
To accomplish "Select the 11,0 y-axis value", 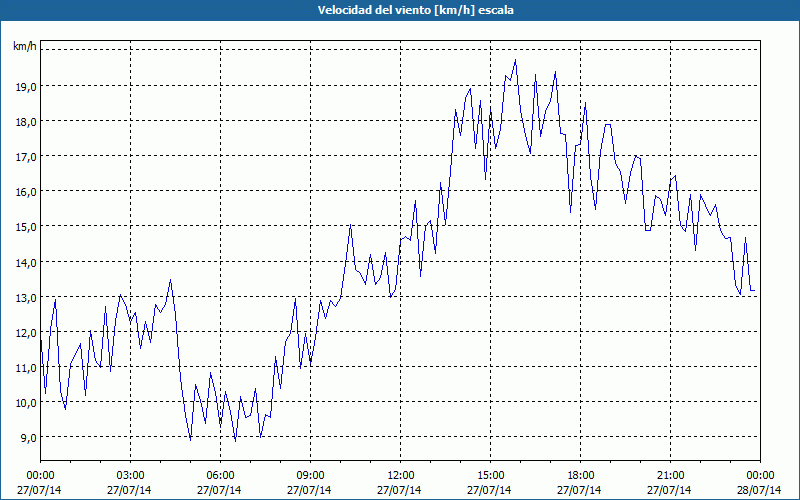I will click(26, 368).
